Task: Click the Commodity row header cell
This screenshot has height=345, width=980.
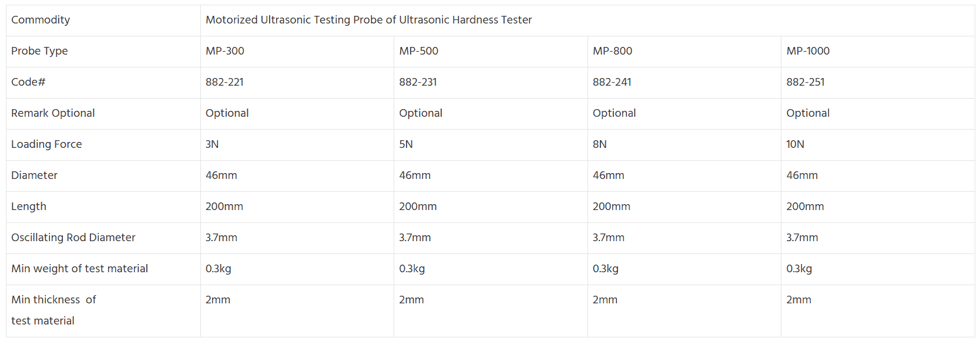Action: (x=41, y=20)
